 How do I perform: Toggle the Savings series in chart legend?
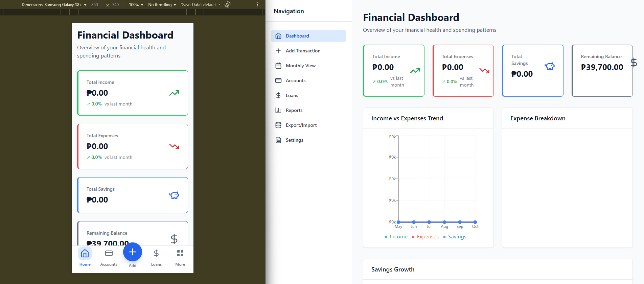click(454, 237)
